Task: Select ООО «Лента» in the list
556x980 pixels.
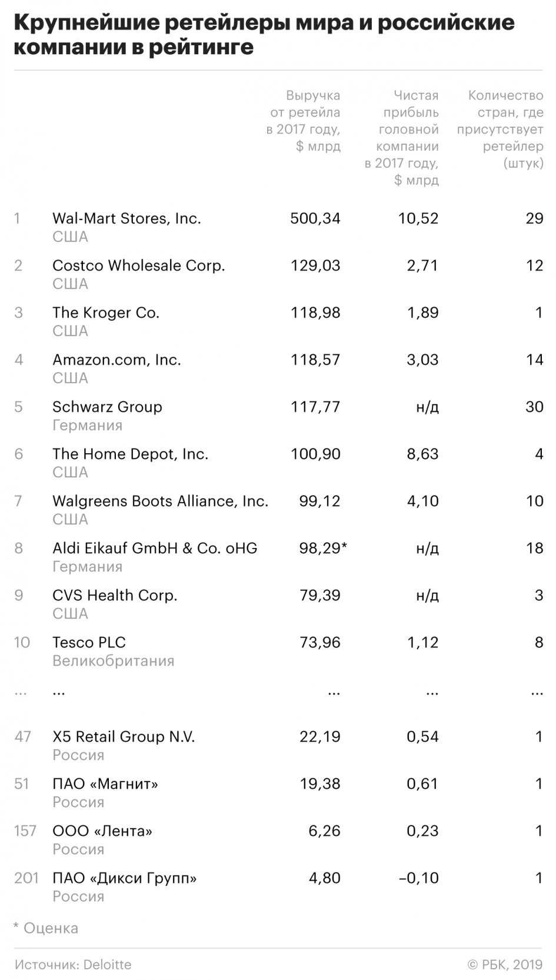Action: [102, 830]
